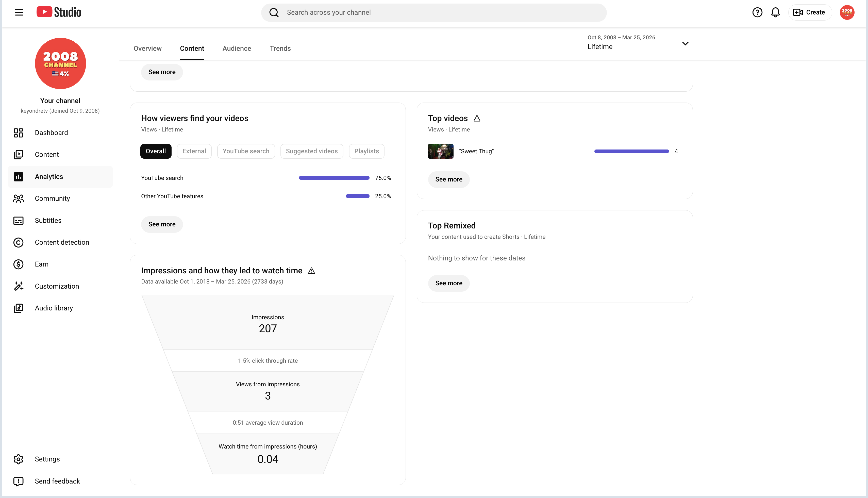This screenshot has width=868, height=498.
Task: Go to the Trends tab
Action: [x=280, y=48]
